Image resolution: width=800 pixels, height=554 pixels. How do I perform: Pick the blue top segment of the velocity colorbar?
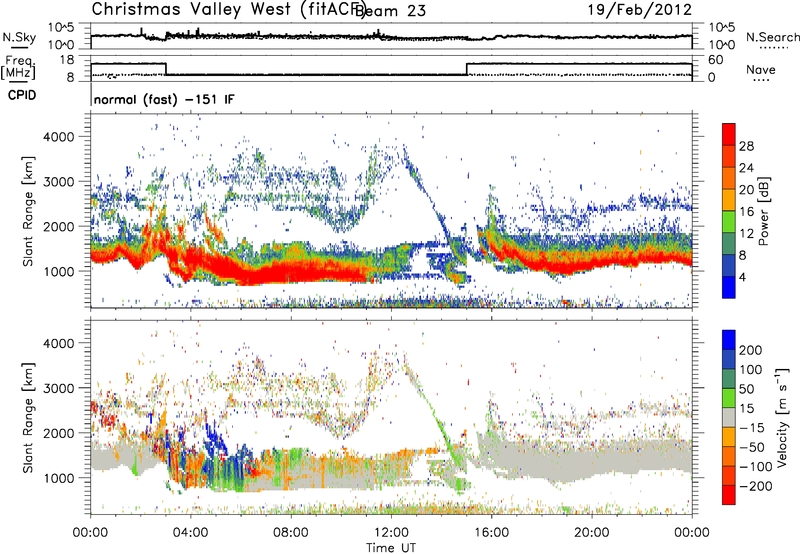(729, 340)
